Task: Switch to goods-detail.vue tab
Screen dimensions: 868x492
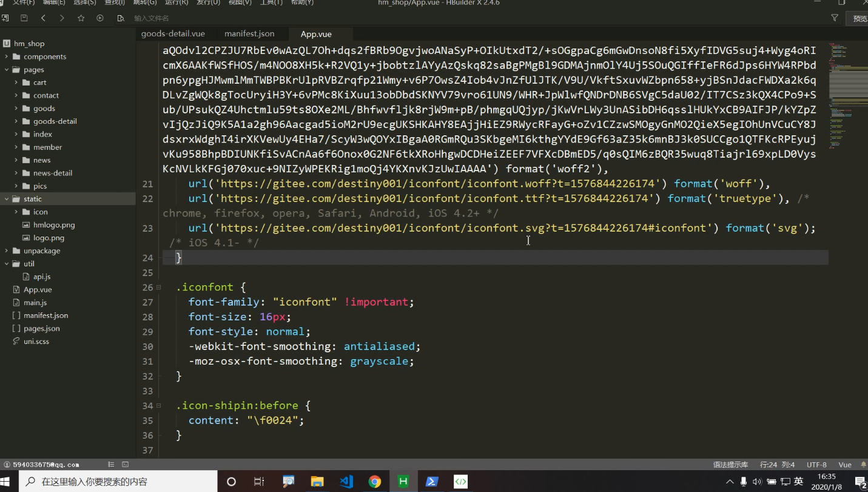Action: click(x=173, y=34)
